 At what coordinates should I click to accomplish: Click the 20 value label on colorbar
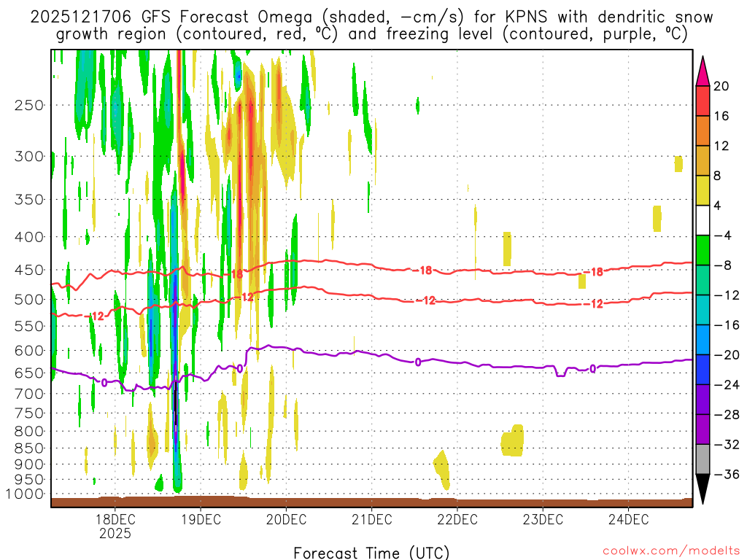pos(721,86)
